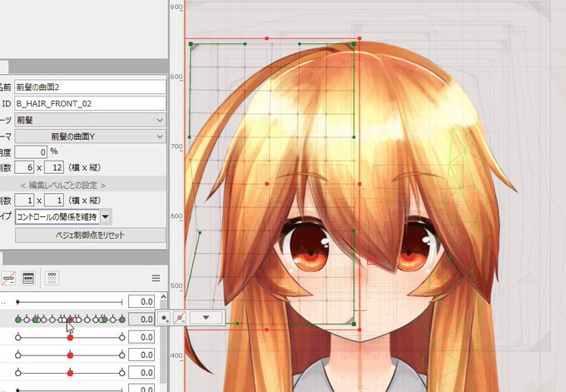Click the '500' ruler label
Screen dimensions: 566x392
pos(176,285)
